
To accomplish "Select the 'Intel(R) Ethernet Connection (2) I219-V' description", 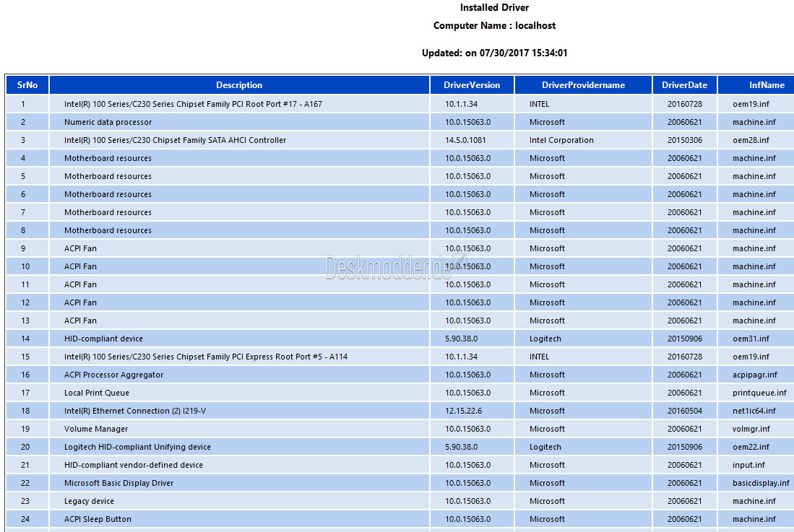I will [135, 411].
